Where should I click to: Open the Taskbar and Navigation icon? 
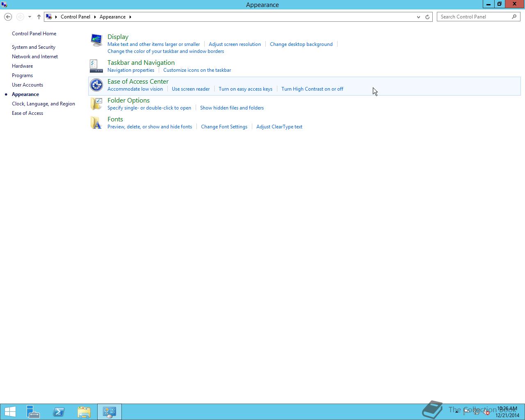[96, 66]
